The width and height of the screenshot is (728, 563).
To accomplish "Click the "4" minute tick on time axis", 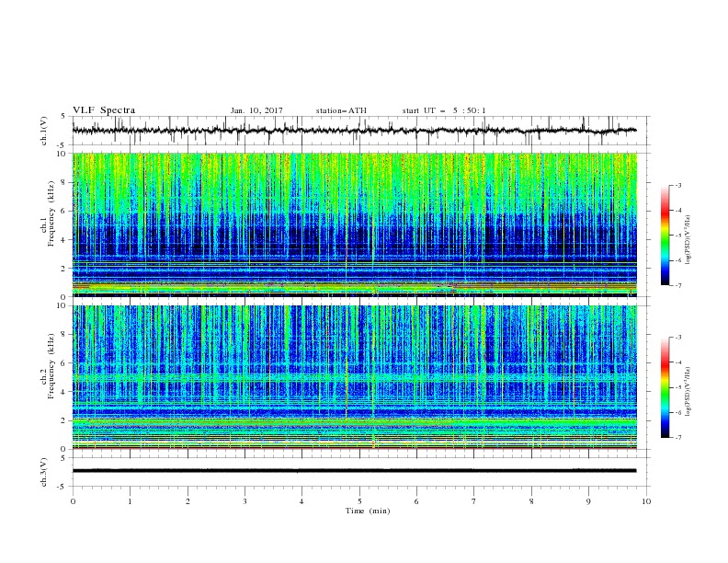I will pyautogui.click(x=301, y=501).
